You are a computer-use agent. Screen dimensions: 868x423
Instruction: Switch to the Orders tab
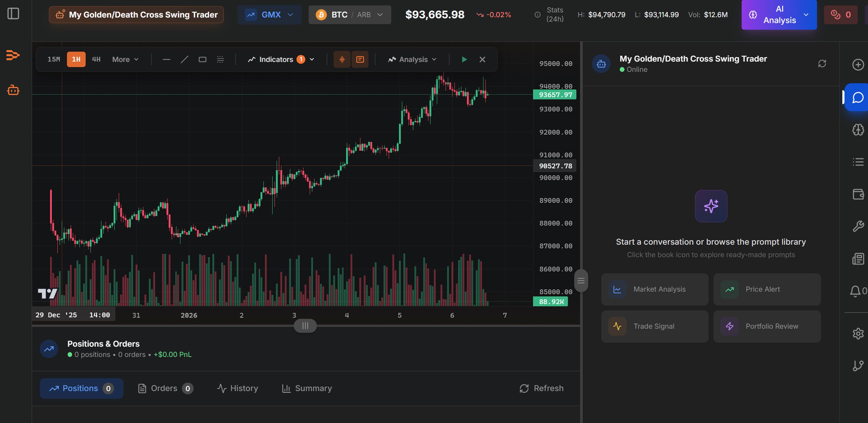(x=166, y=388)
